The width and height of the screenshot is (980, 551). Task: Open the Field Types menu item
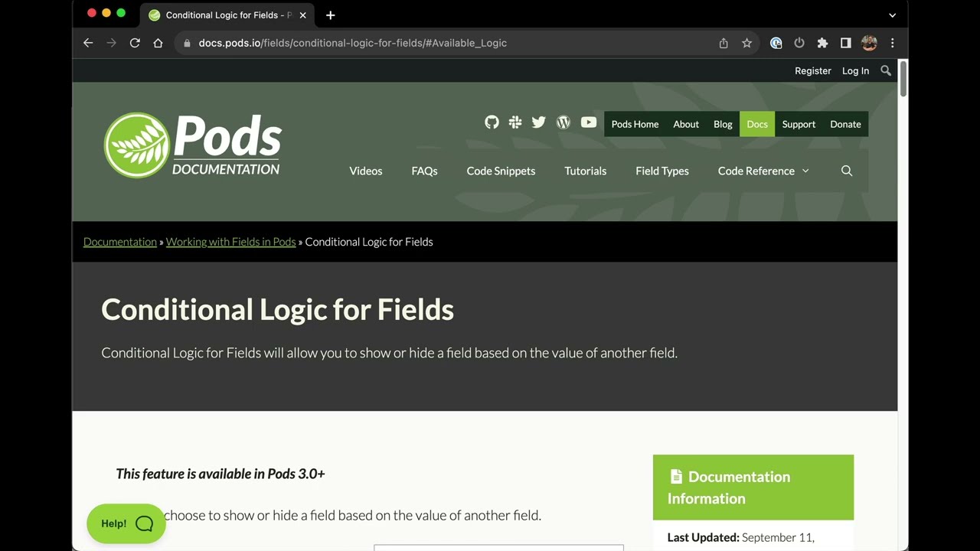pos(662,171)
